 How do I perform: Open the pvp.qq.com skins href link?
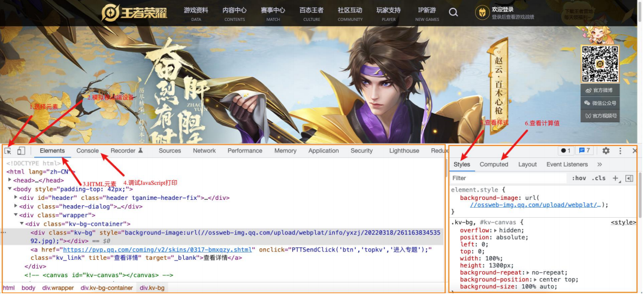pos(158,250)
